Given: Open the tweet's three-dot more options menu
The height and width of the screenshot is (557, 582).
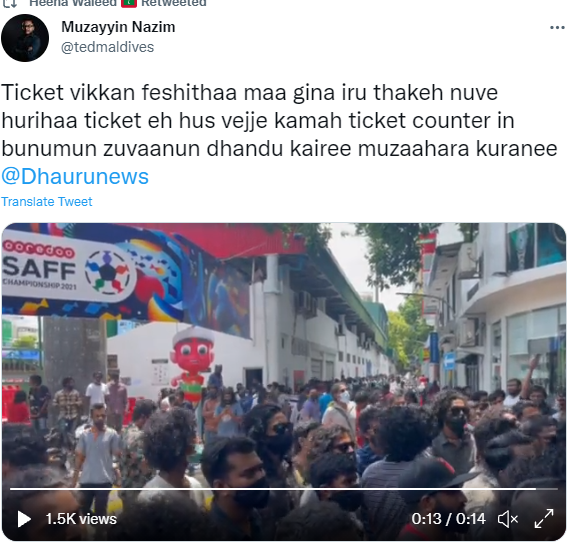Looking at the screenshot, I should 557,27.
